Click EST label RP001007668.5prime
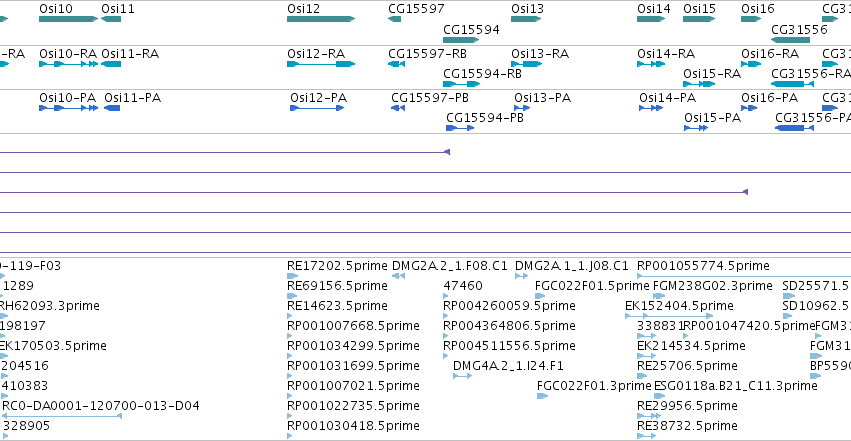The image size is (851, 441). (x=353, y=326)
